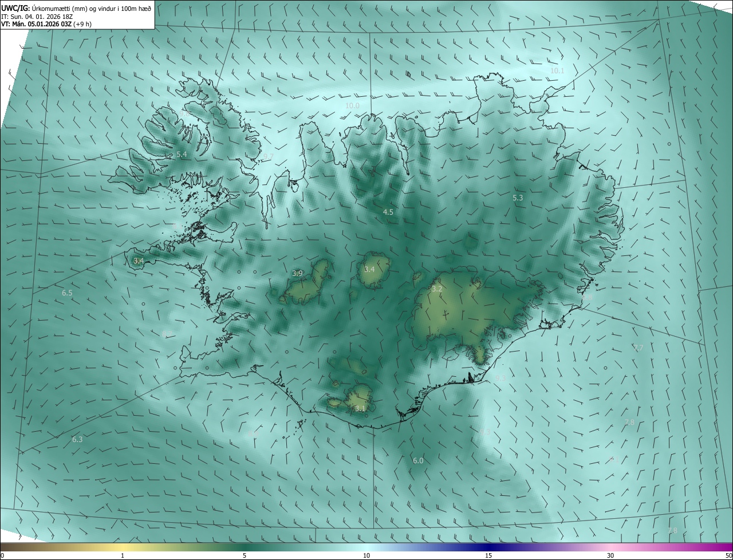The width and height of the screenshot is (733, 560).
Task: Click the 10.1 value off the northeast coast
Action: coord(557,70)
